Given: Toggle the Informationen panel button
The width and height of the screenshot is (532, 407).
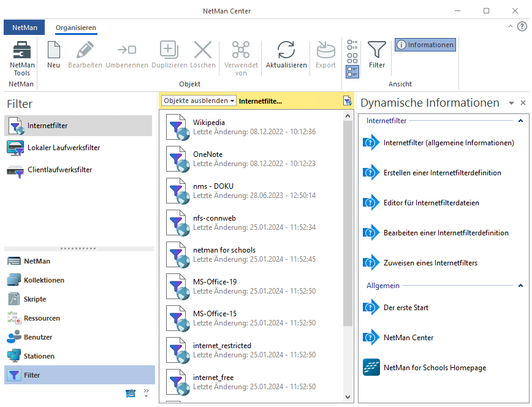Looking at the screenshot, I should [425, 45].
